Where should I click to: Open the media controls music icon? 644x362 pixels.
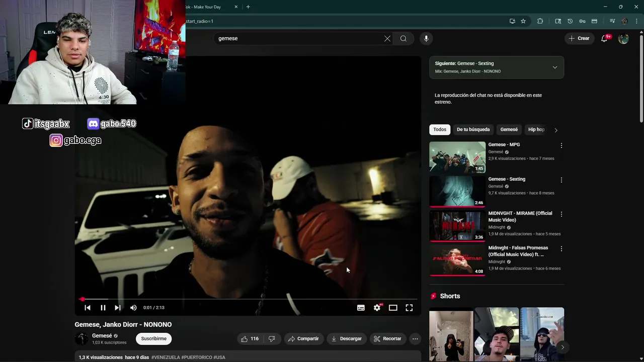click(x=612, y=21)
